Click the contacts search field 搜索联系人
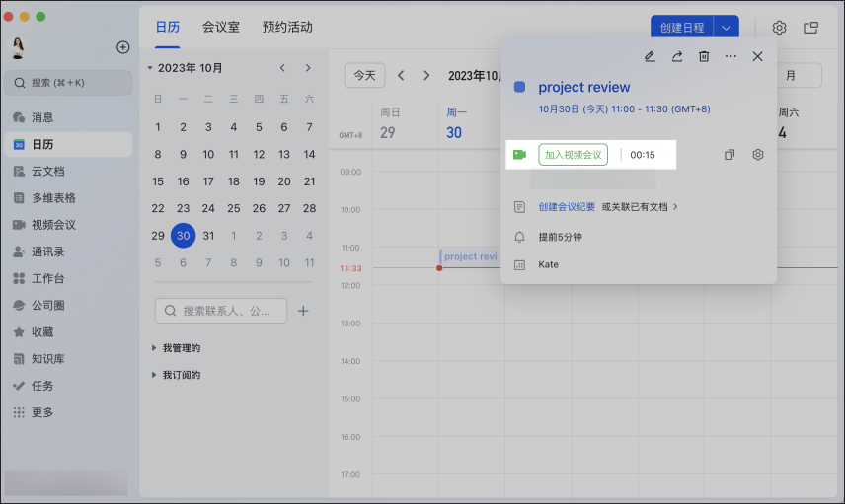The width and height of the screenshot is (845, 504). click(x=221, y=311)
